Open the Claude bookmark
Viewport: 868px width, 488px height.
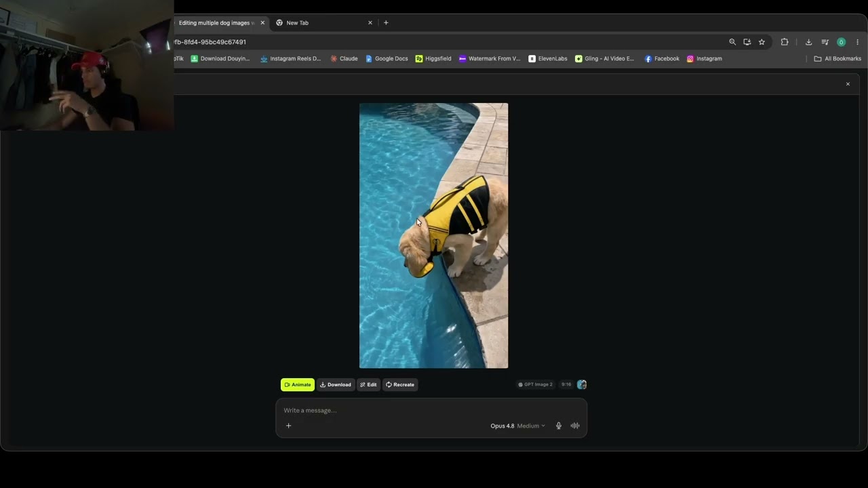pos(344,59)
